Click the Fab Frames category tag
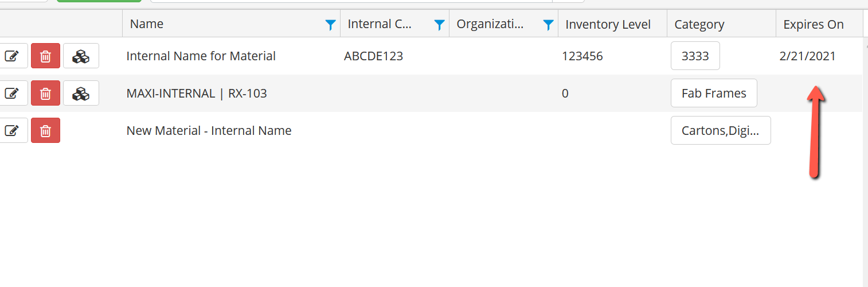 click(x=714, y=93)
